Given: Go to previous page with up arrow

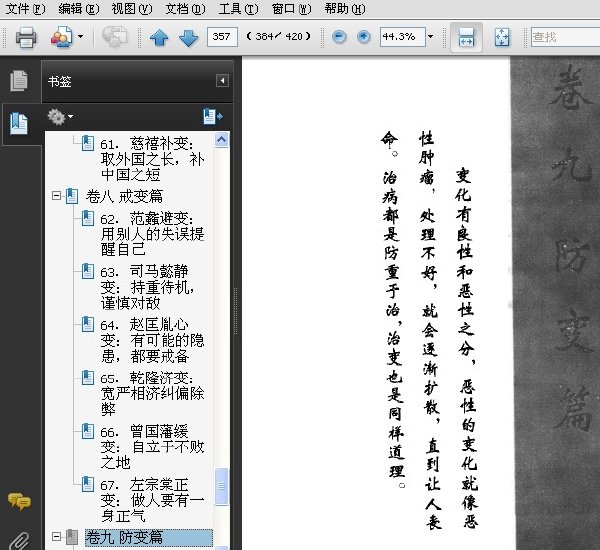Looking at the screenshot, I should coord(159,38).
